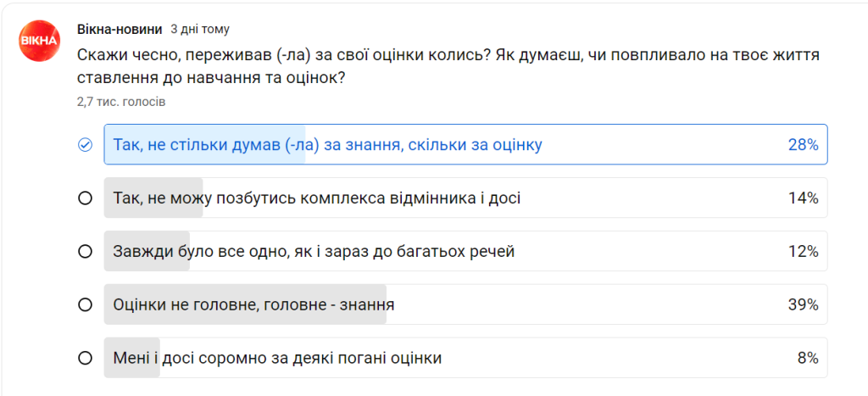
Task: Click the 39% result label
Action: (802, 304)
